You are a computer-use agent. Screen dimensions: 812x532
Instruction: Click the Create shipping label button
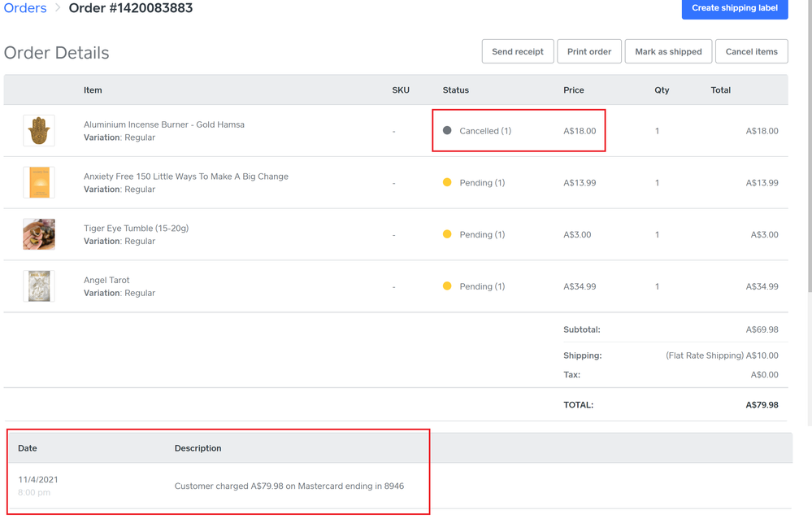734,8
